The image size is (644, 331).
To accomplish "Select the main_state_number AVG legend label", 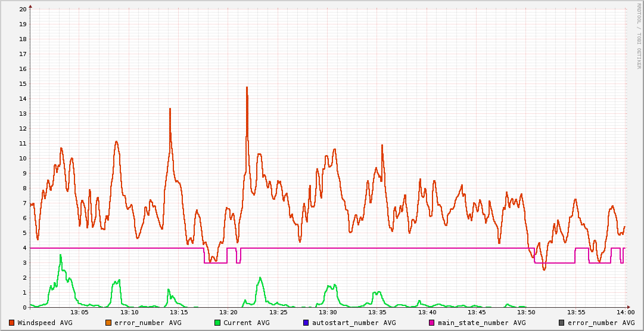I will coord(481,323).
